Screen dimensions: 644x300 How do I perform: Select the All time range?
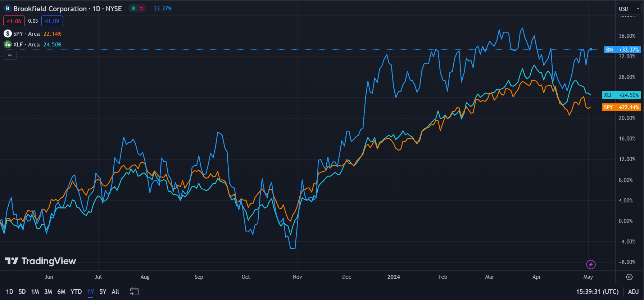(x=115, y=292)
